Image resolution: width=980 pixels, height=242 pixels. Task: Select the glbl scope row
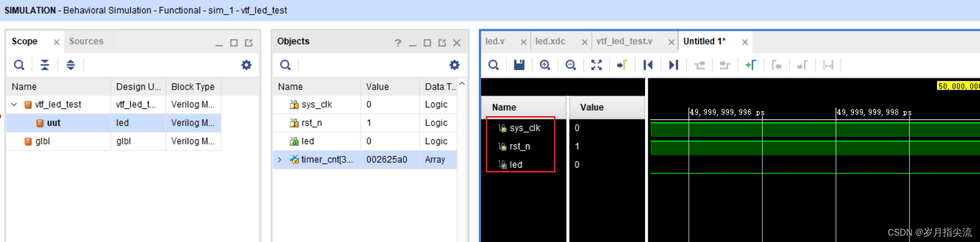(114, 141)
